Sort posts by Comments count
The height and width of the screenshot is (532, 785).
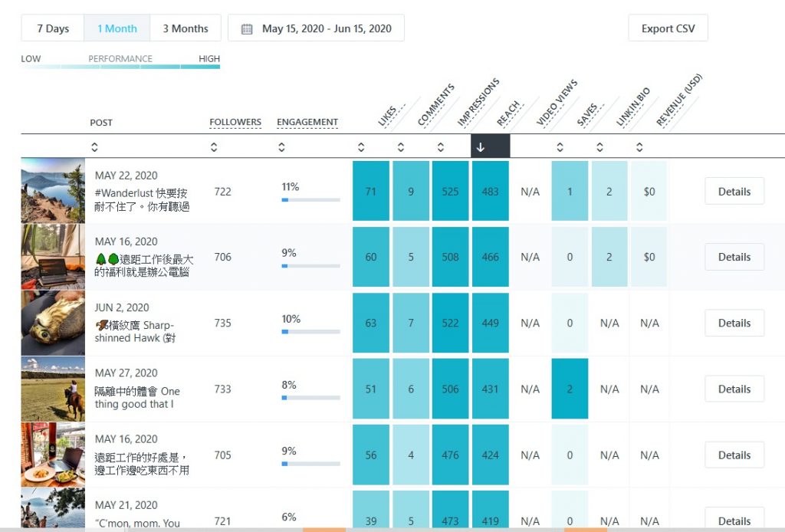tap(400, 146)
